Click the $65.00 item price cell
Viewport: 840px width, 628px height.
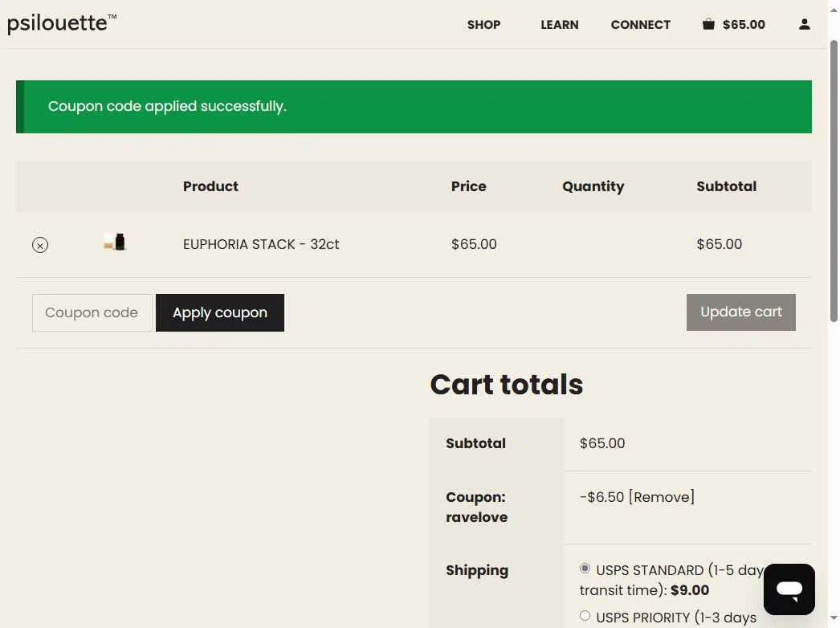474,244
